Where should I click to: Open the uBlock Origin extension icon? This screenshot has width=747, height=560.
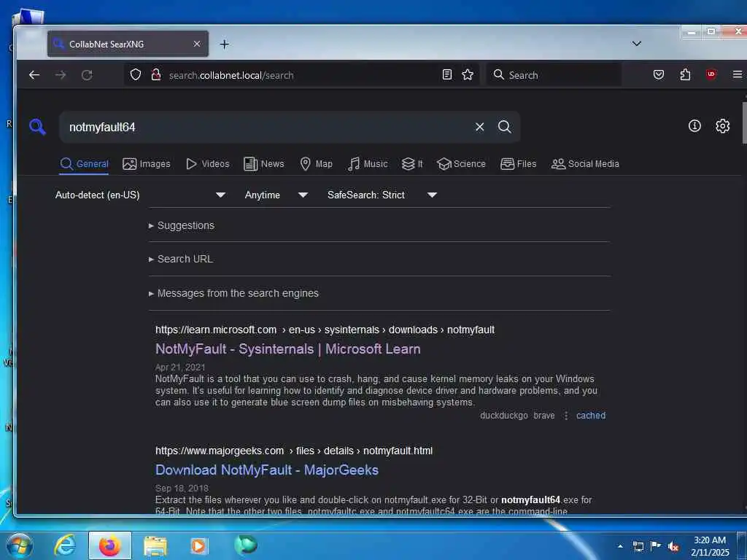point(711,74)
